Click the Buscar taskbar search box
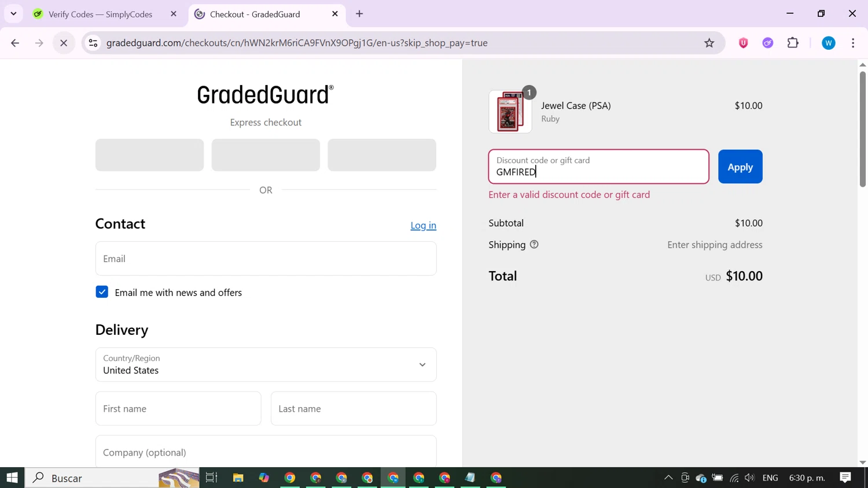The image size is (868, 488). (112, 478)
